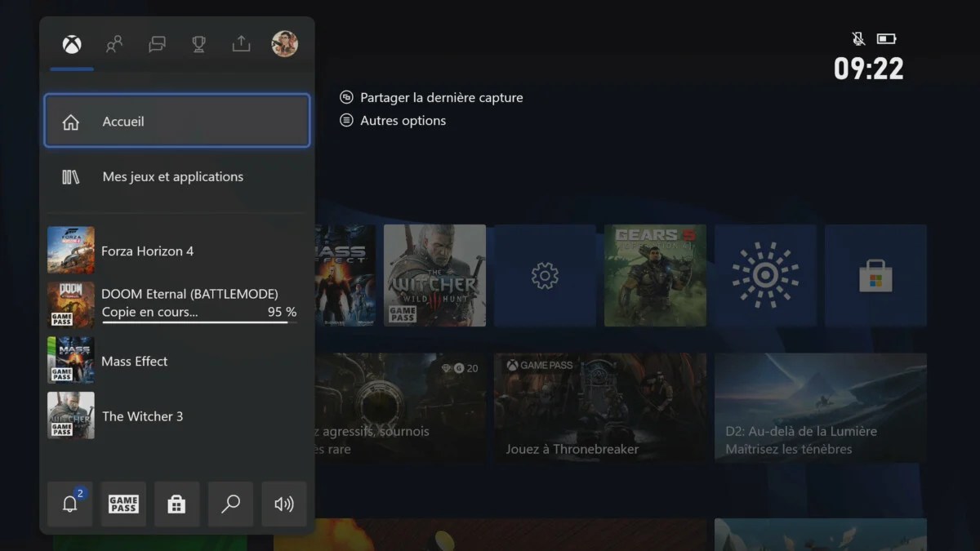Select Partager la dernière capture
980x551 pixels.
click(x=441, y=97)
